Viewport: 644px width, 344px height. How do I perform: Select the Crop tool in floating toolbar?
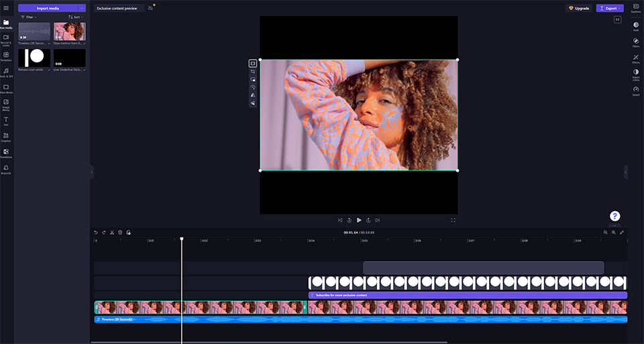click(x=253, y=72)
